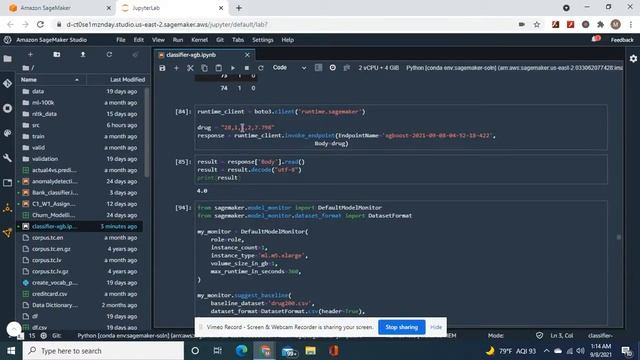
Task: Open SageMaker JumpStart sidebar icon
Action: (x=7, y=233)
